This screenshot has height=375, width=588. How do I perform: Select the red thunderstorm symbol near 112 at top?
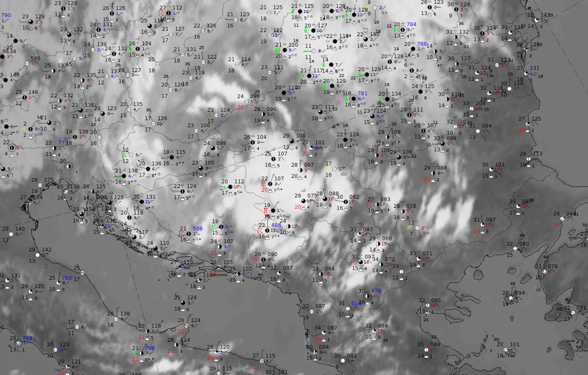162,8
